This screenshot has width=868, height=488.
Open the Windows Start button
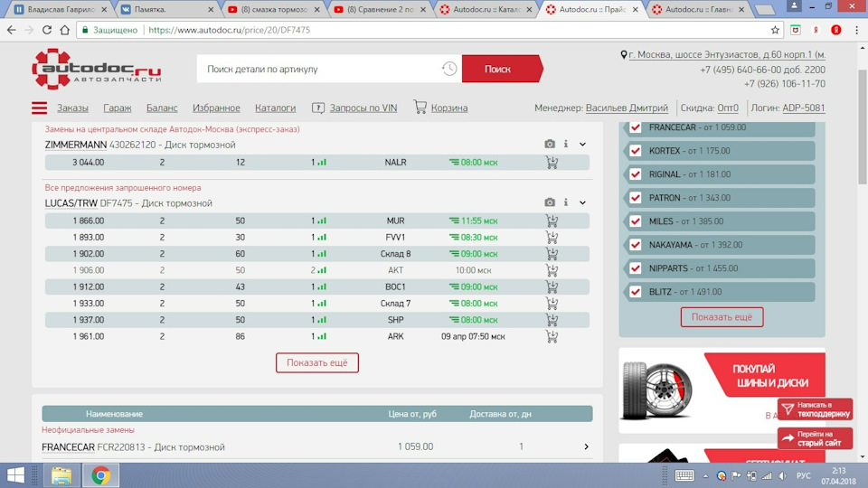(x=15, y=475)
